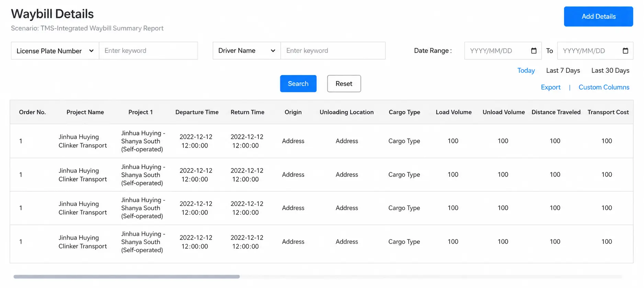The image size is (644, 288).
Task: Select the Distance Traveled column header
Action: [x=556, y=112]
